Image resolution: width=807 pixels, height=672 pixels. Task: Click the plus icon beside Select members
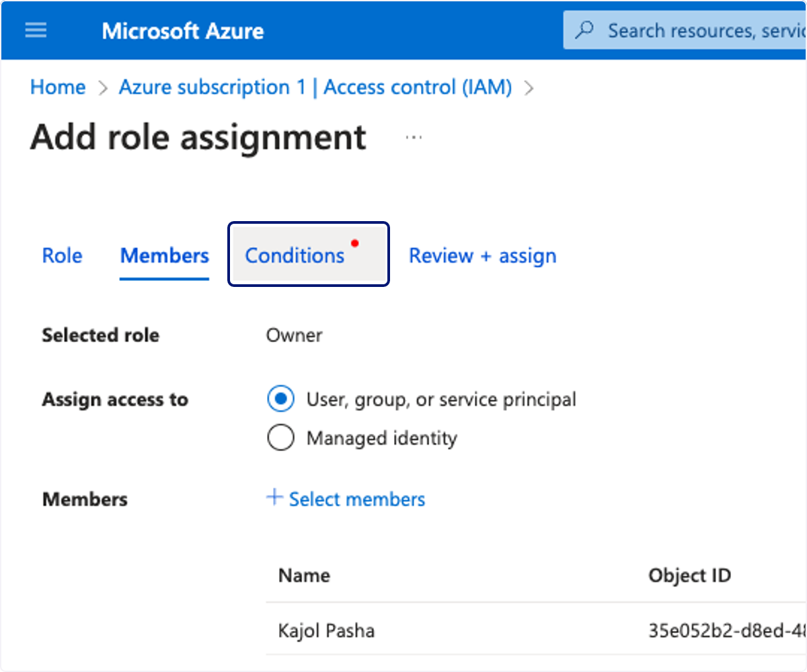click(274, 498)
